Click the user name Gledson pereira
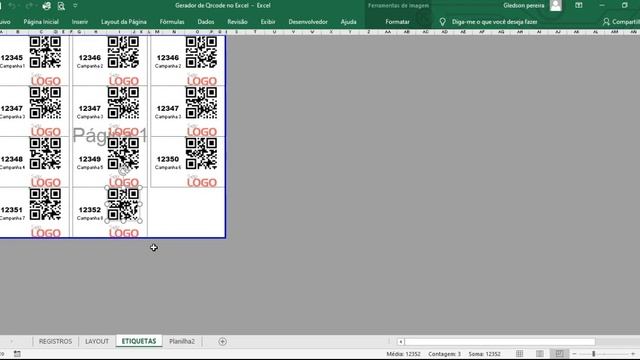This screenshot has width=640, height=360. [x=523, y=5]
